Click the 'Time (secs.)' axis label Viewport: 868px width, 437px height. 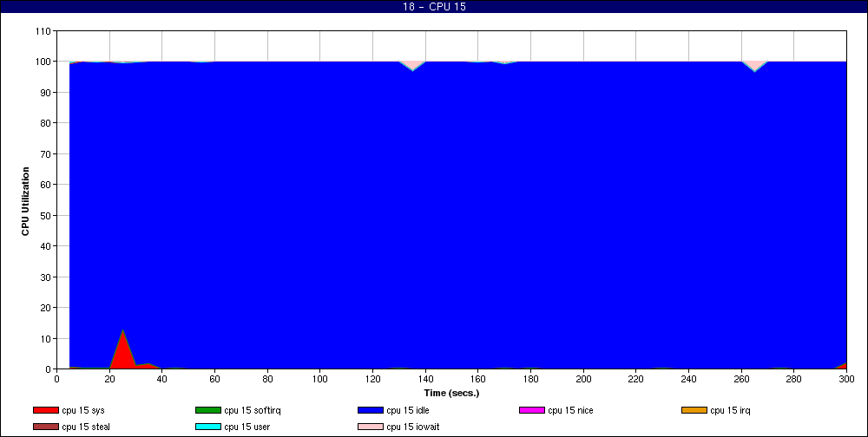click(x=451, y=394)
